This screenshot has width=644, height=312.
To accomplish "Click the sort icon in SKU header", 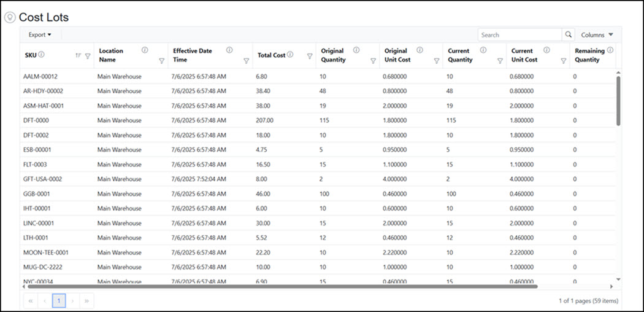I will click(x=78, y=56).
